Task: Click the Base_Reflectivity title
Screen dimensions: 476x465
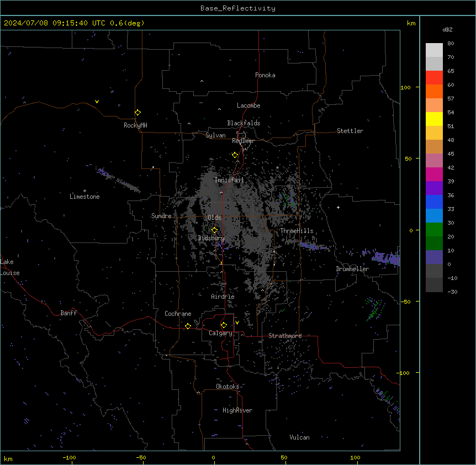Action: click(x=238, y=8)
